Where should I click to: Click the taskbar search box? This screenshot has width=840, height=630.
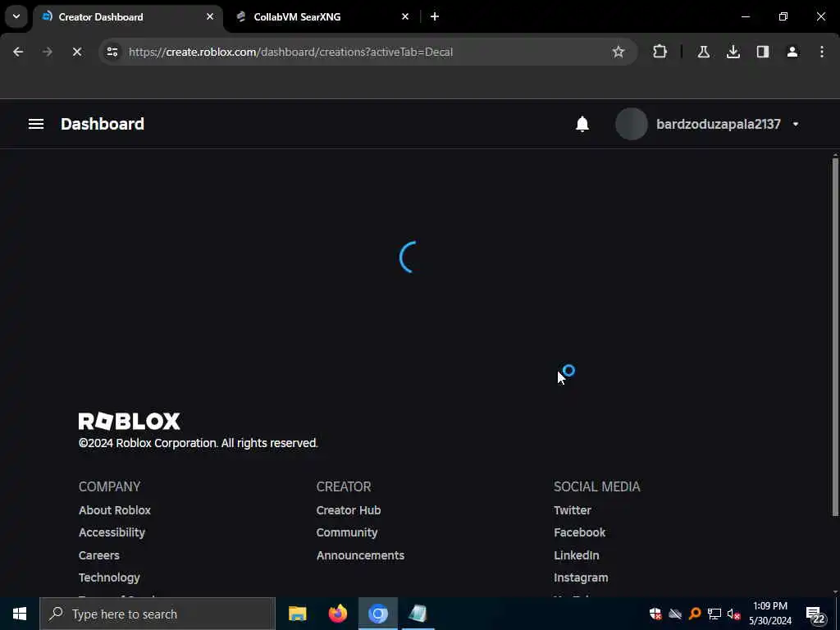(x=157, y=614)
